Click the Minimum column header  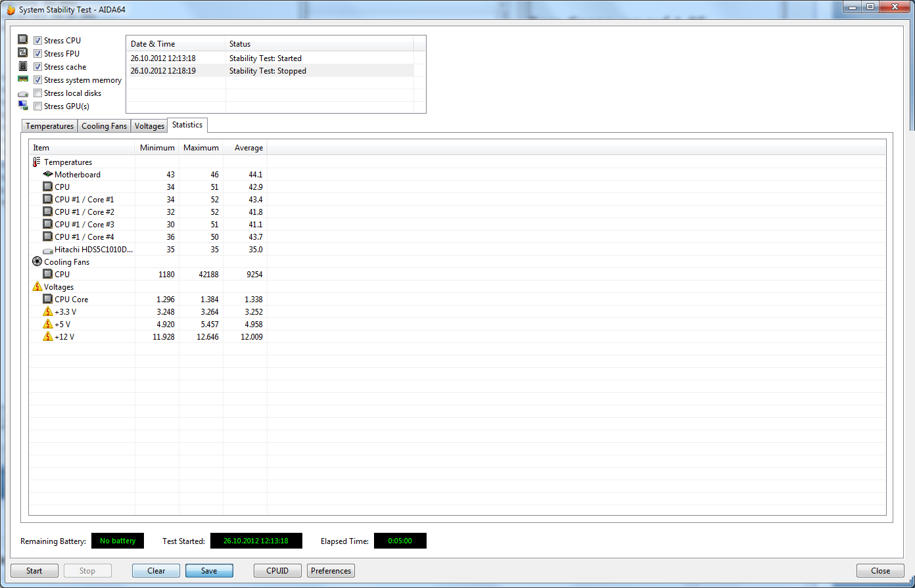tap(157, 148)
